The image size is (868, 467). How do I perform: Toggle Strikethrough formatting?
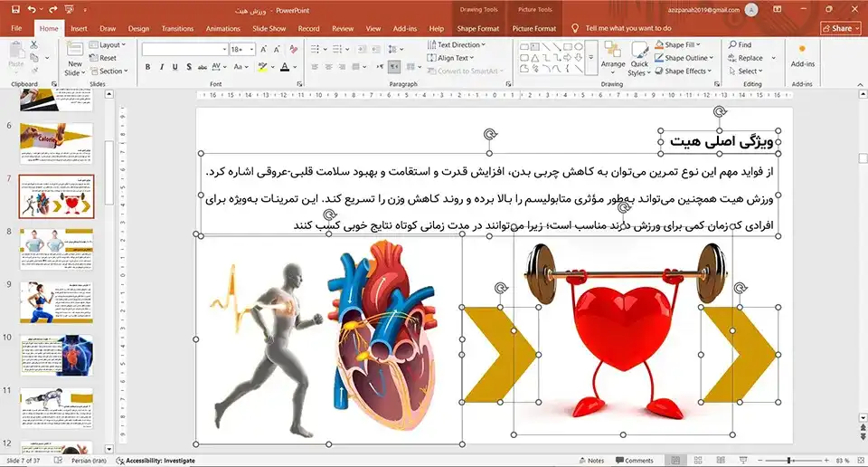point(202,66)
